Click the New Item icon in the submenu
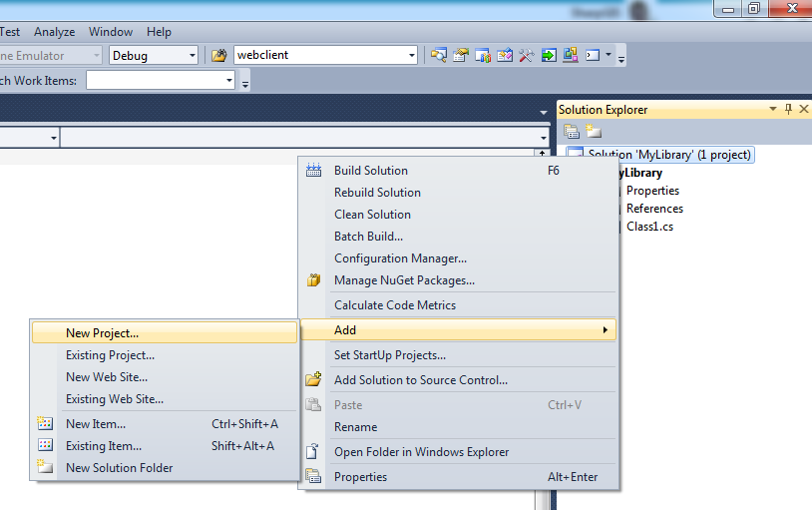The width and height of the screenshot is (812, 510). (x=45, y=423)
